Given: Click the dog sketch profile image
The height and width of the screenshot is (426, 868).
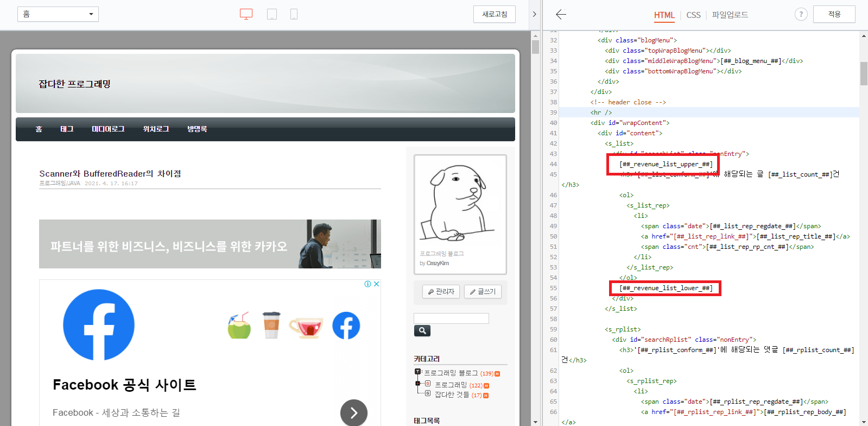Looking at the screenshot, I should click(x=460, y=202).
